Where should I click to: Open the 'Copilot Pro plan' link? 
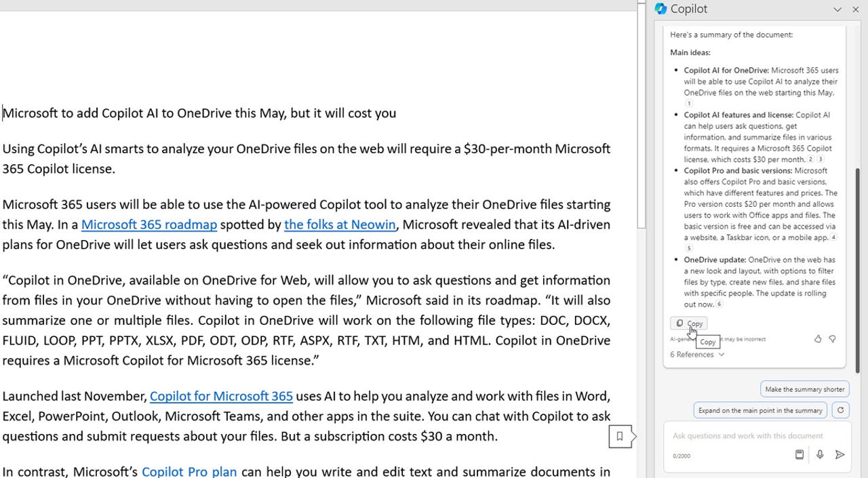click(189, 471)
